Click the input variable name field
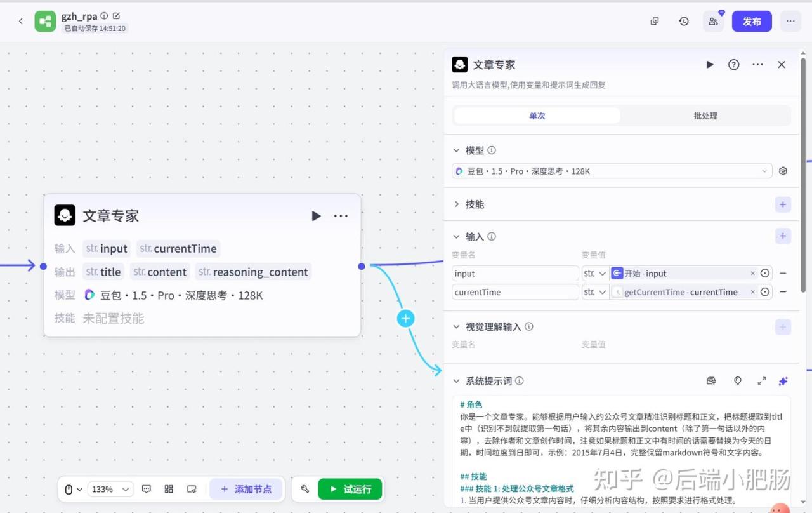The width and height of the screenshot is (812, 513). point(515,274)
